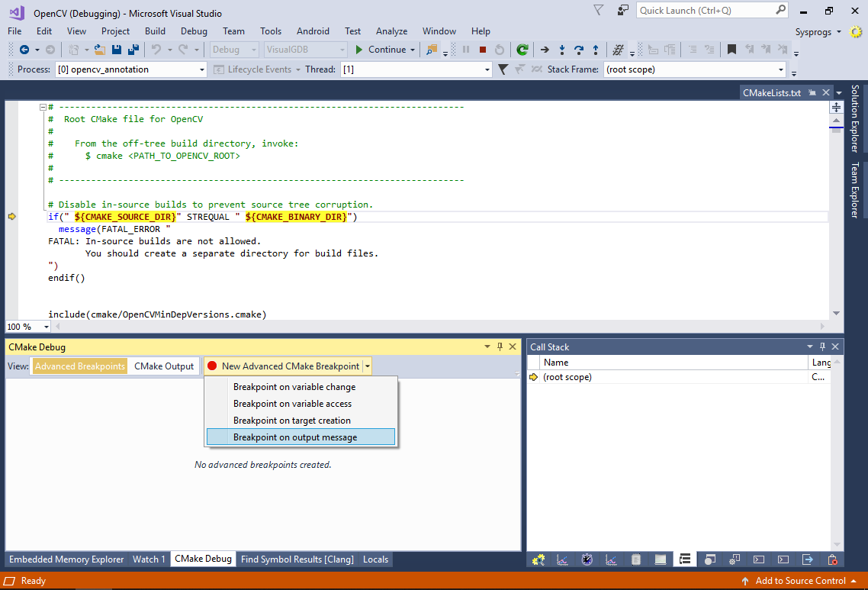Screen dimensions: 868x590
Task: Switch to the Locals tab
Action: click(x=375, y=559)
